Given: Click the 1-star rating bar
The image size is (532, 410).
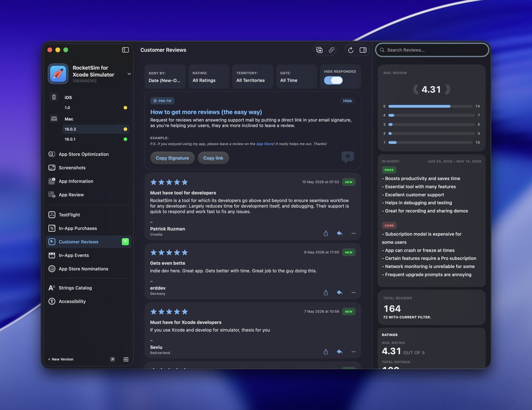Looking at the screenshot, I should click(430, 142).
